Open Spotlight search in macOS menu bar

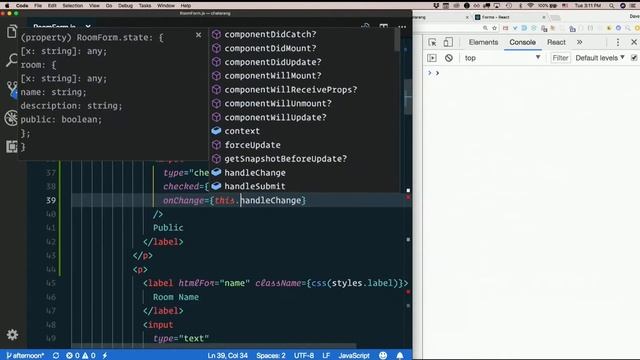pos(611,6)
